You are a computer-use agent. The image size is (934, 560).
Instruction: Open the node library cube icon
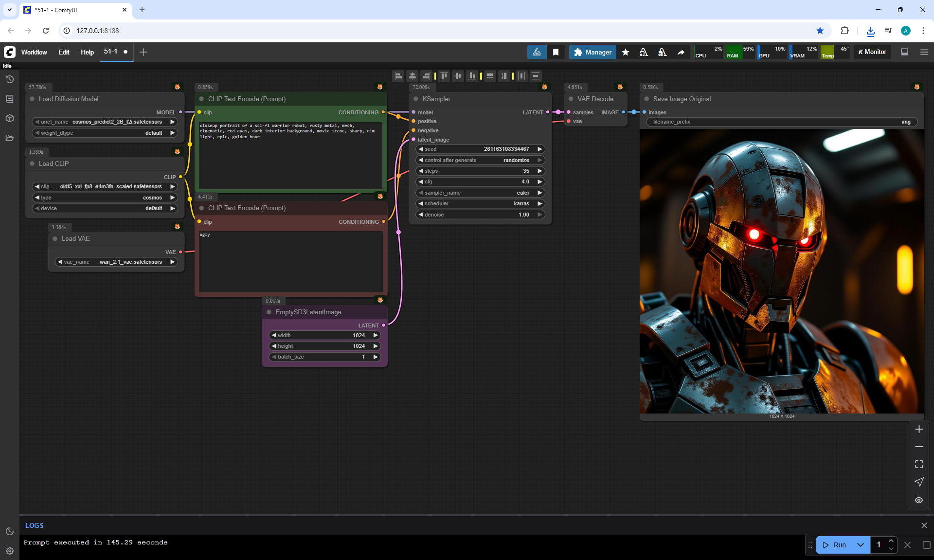coord(9,118)
